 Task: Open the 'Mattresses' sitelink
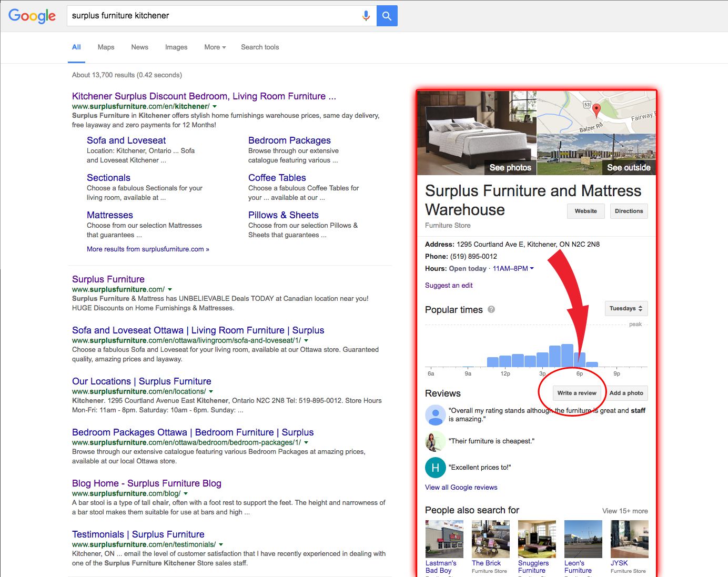coord(110,215)
